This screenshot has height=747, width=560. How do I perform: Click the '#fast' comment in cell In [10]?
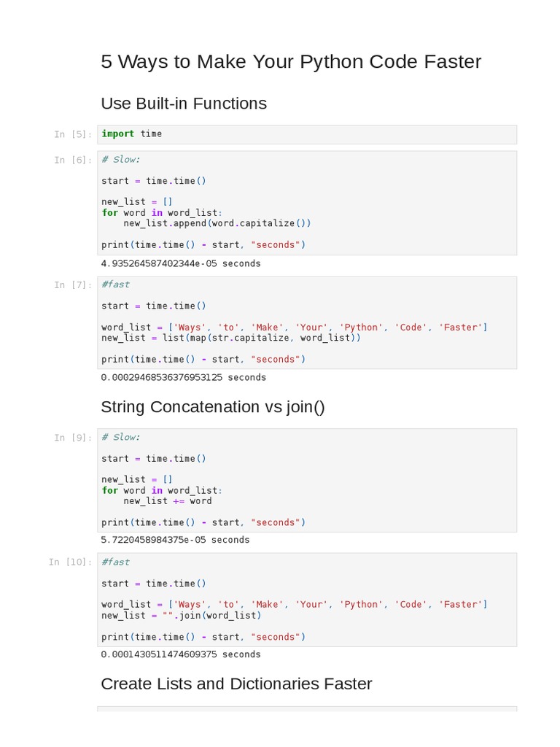(x=116, y=562)
